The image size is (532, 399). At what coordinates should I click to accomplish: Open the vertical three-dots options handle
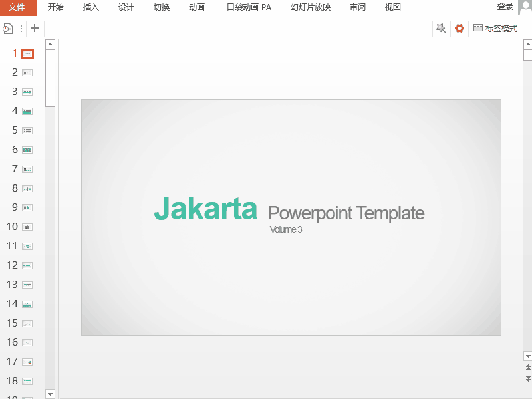[21, 28]
